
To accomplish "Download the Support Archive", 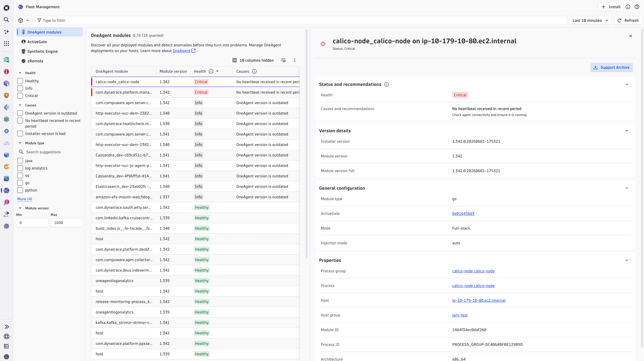I will pyautogui.click(x=611, y=67).
